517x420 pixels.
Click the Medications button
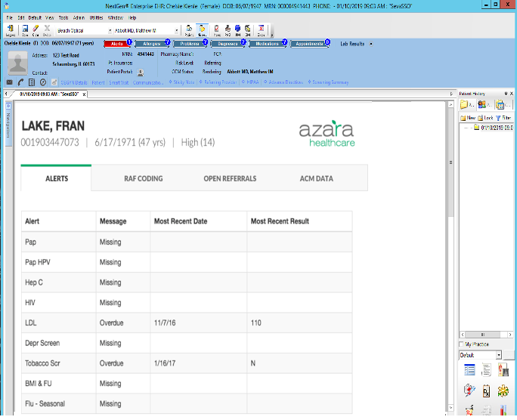click(267, 44)
